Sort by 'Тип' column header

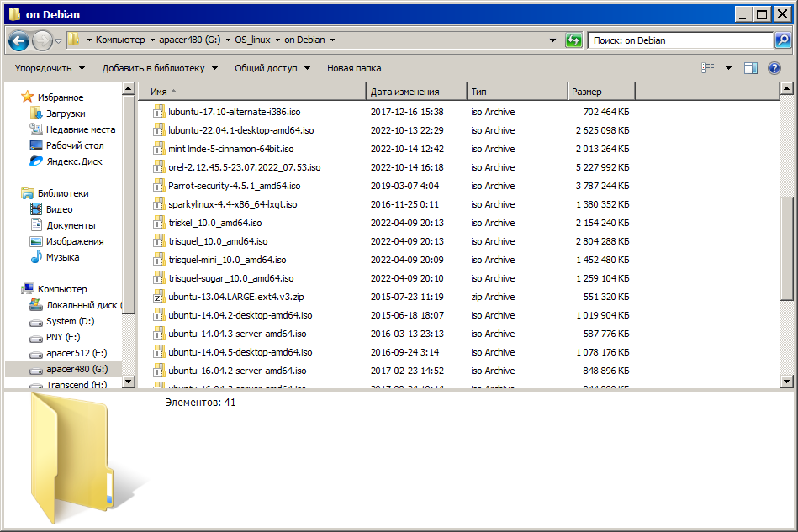point(517,92)
